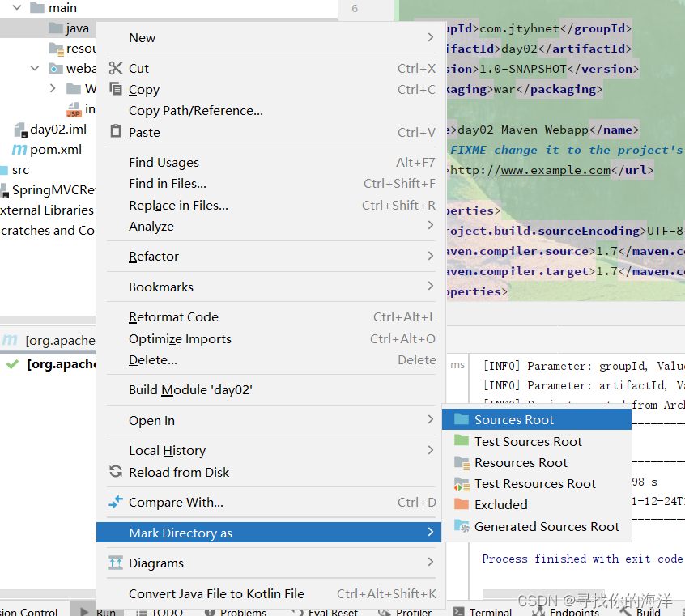Click the Generated Sources Root folder icon

462,526
